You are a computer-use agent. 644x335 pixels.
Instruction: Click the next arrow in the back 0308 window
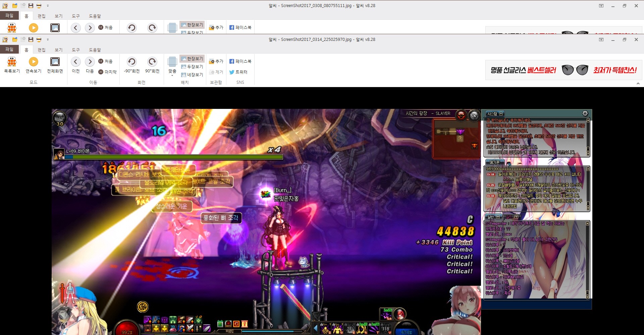tap(90, 28)
